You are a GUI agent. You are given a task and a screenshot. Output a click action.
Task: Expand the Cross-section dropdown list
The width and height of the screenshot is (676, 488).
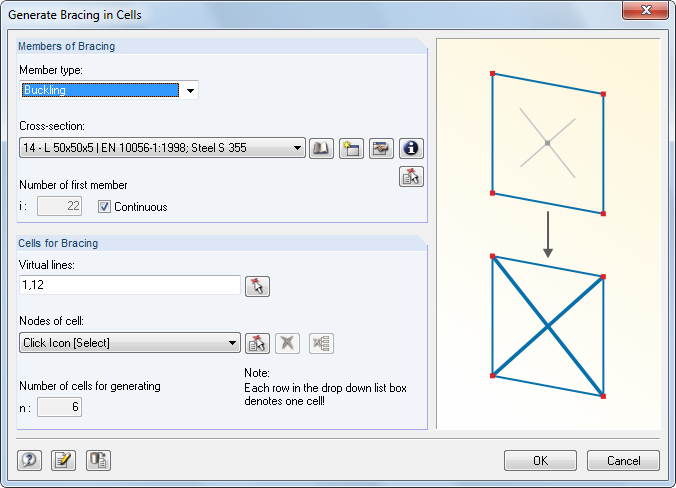click(297, 148)
